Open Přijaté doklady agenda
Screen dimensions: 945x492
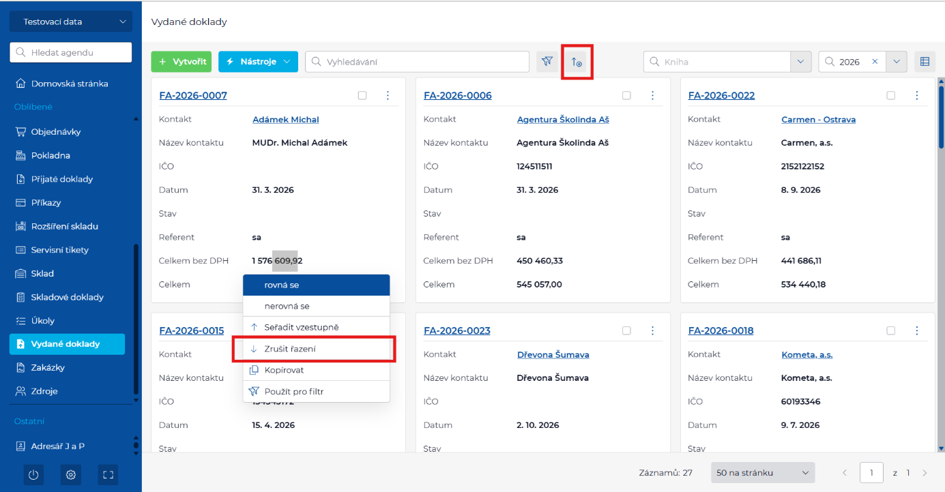point(55,179)
